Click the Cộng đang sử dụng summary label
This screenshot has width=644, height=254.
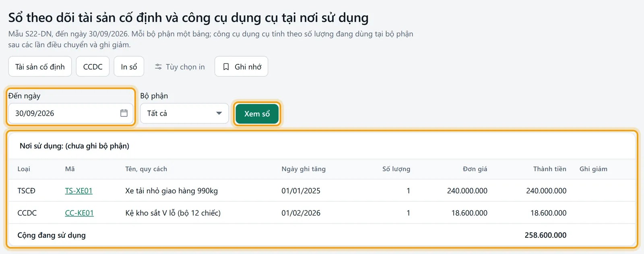(x=52, y=235)
